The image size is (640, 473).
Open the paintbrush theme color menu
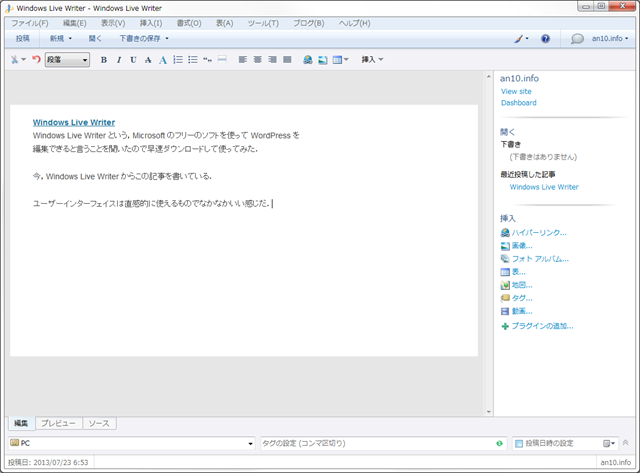click(x=521, y=39)
